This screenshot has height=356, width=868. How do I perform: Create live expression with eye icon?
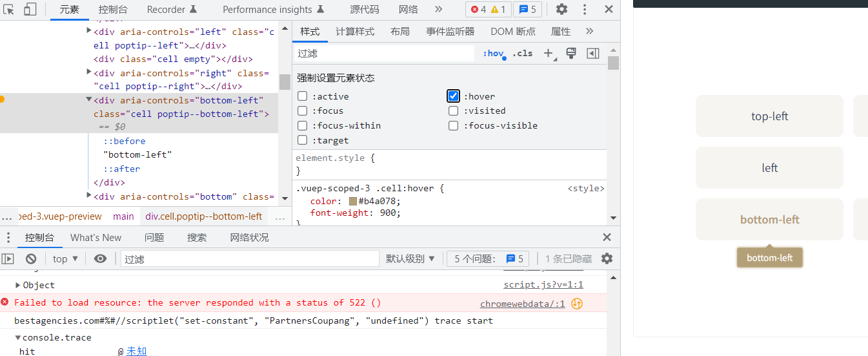[100, 258]
